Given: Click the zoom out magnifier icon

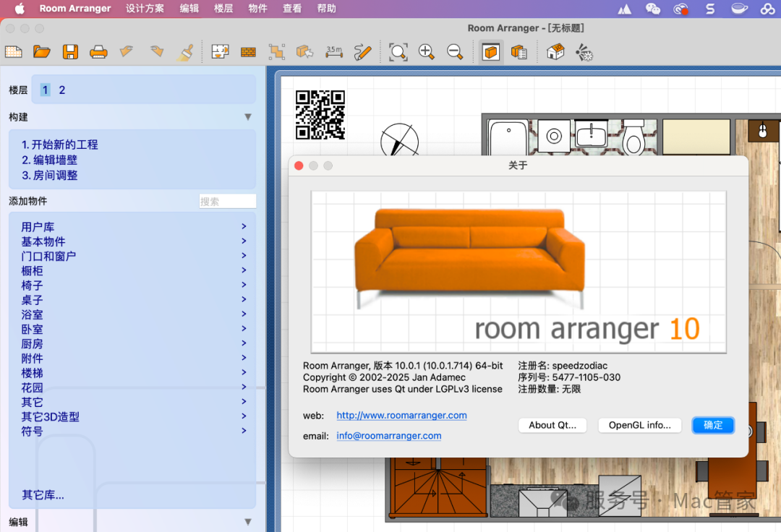Looking at the screenshot, I should coord(454,51).
